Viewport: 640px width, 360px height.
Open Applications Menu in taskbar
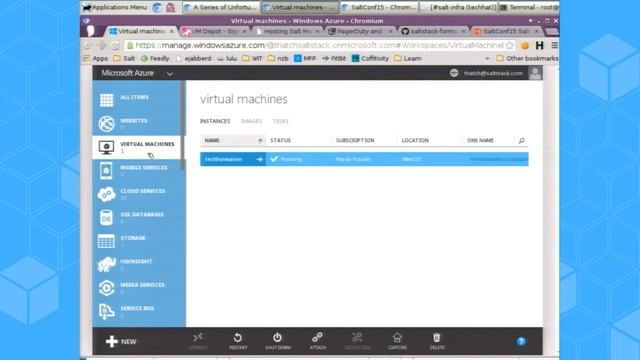tap(116, 7)
